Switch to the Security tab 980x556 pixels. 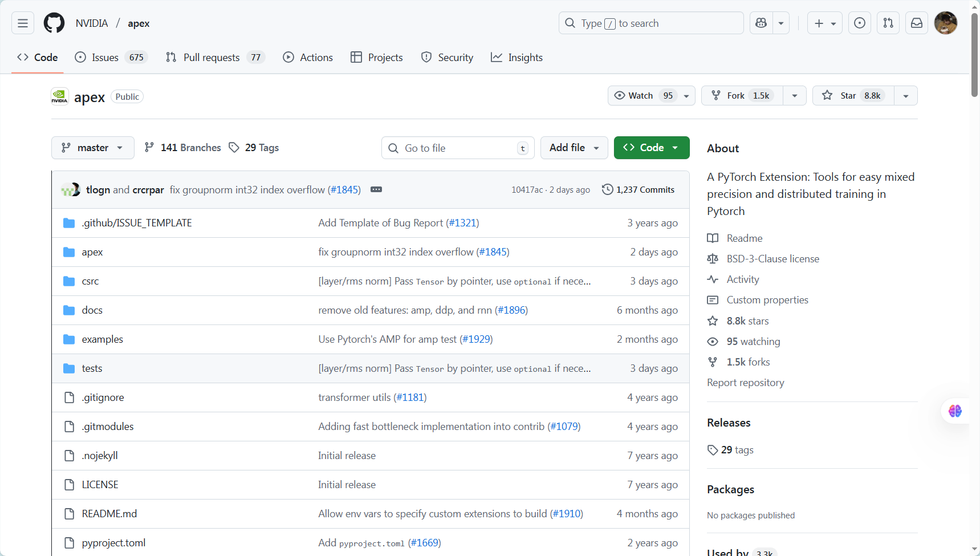[448, 58]
